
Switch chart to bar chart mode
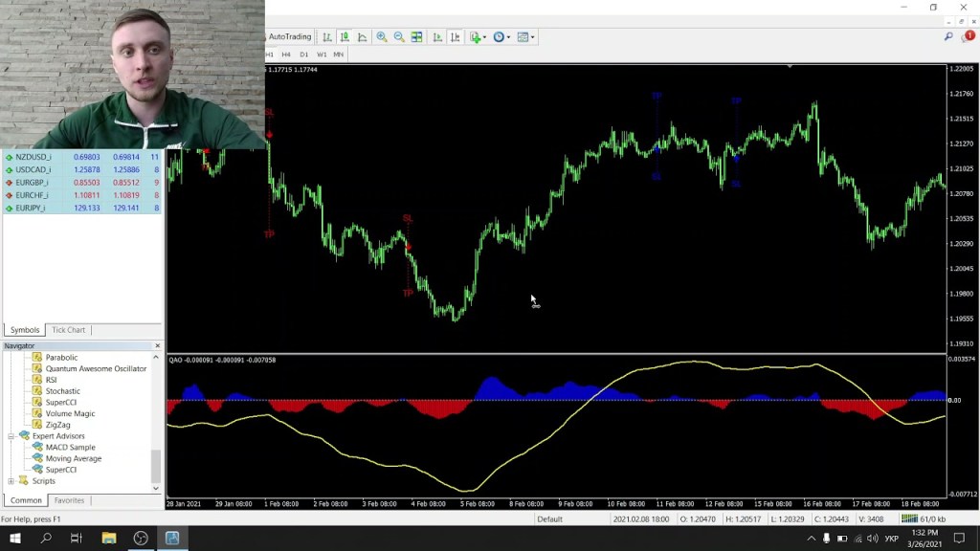coord(327,36)
